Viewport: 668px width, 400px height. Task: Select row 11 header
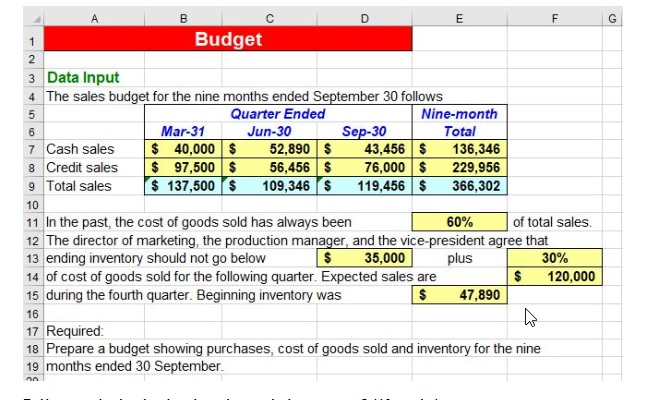click(x=33, y=222)
